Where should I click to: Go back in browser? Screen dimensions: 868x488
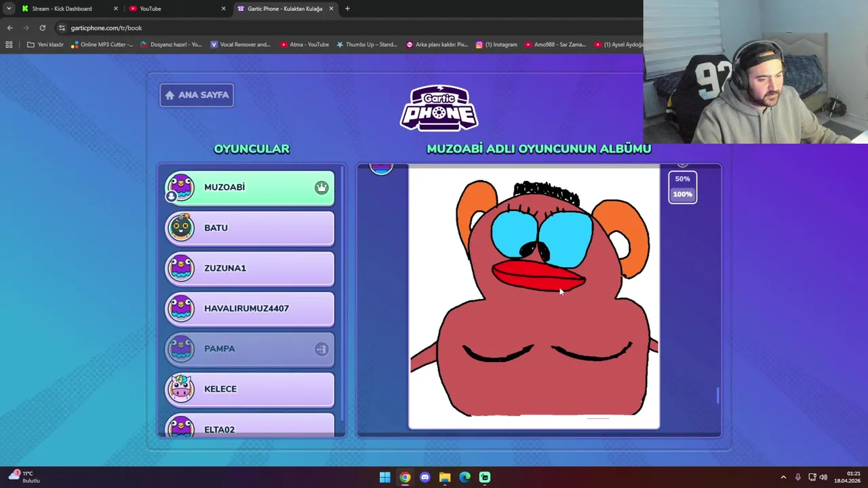[x=9, y=28]
